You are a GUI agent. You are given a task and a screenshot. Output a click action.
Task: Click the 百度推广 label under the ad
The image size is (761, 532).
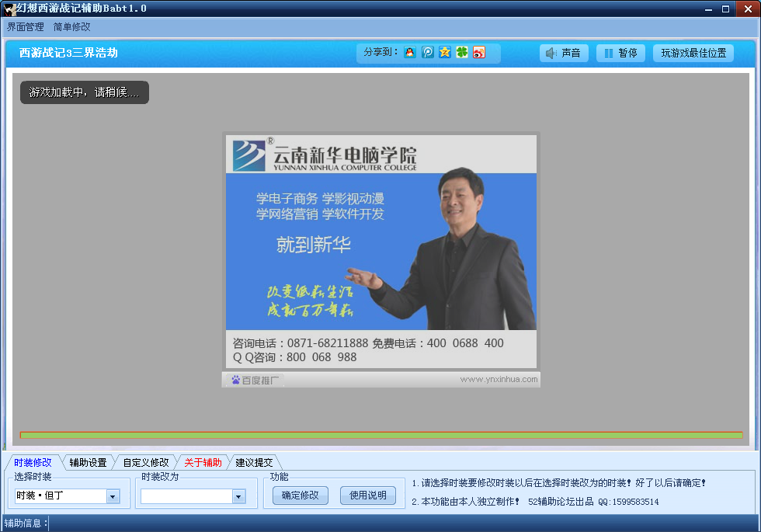pos(255,380)
